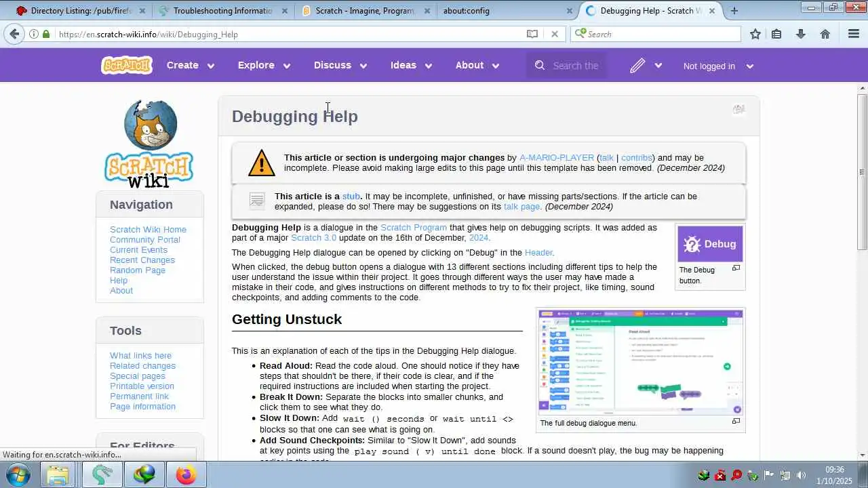
Task: Open a new tab with plus button
Action: pos(734,10)
